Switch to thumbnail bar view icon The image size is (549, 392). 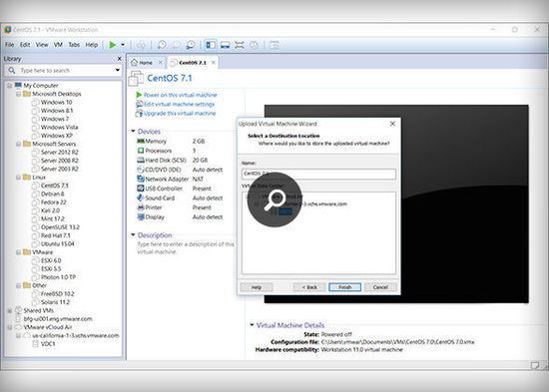click(225, 45)
